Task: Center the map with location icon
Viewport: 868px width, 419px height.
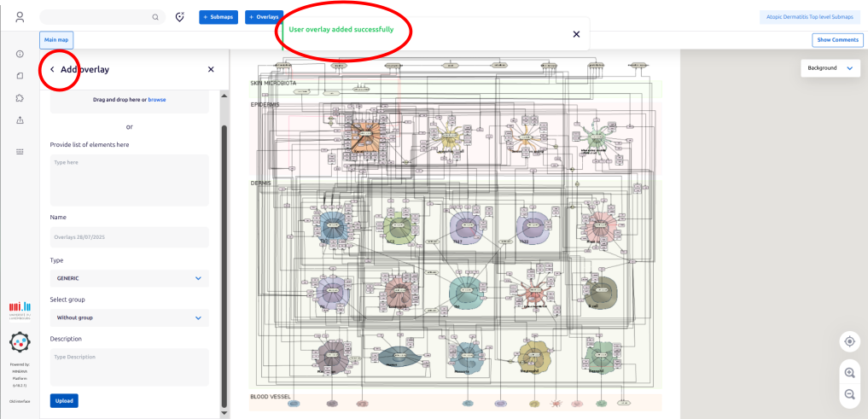Action: [x=849, y=341]
